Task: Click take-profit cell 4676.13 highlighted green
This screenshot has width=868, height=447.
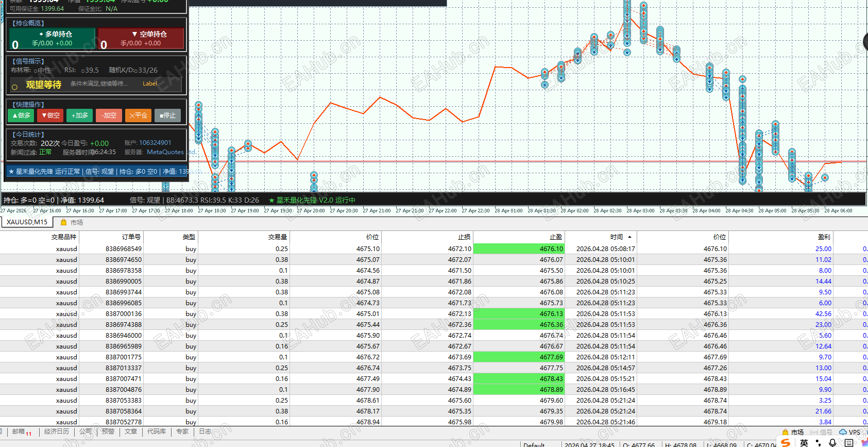Action: (519, 314)
